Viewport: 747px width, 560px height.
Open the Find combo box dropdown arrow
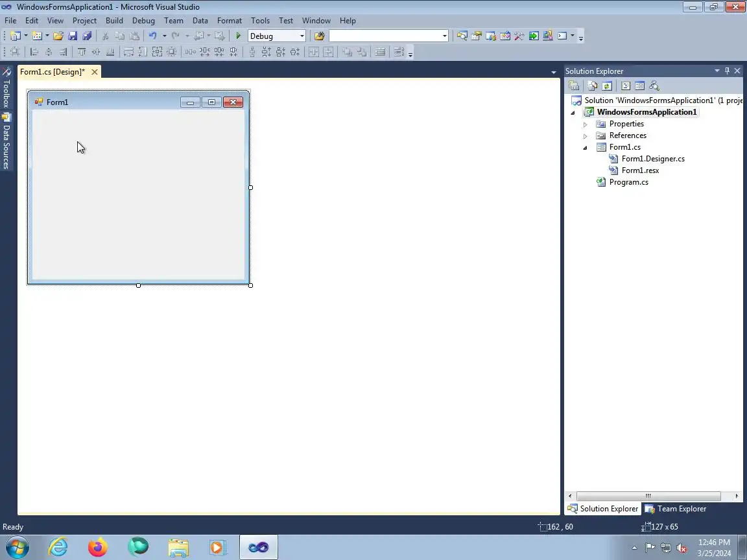pyautogui.click(x=444, y=36)
